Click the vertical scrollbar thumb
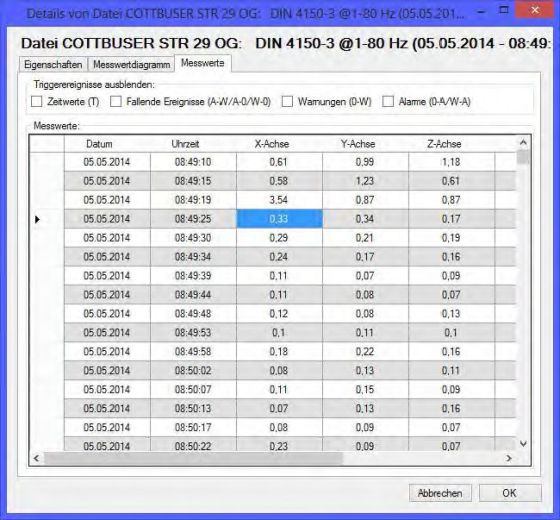The image size is (560, 520). [523, 157]
